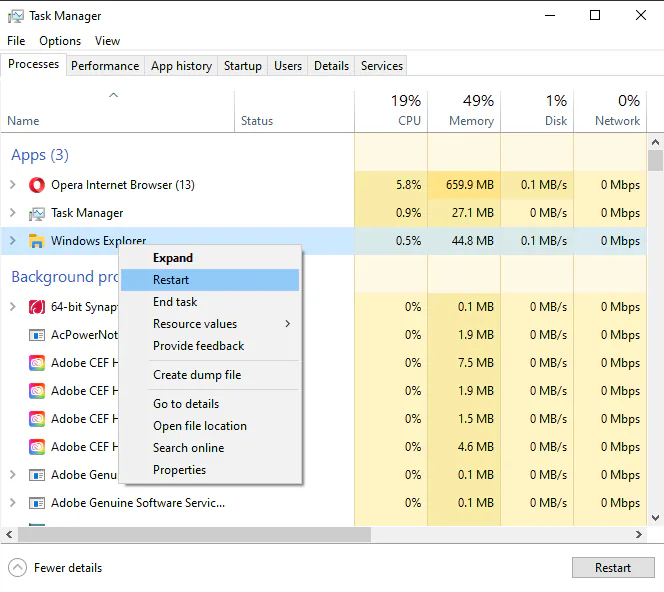
Task: Switch to the Details tab
Action: tap(331, 66)
